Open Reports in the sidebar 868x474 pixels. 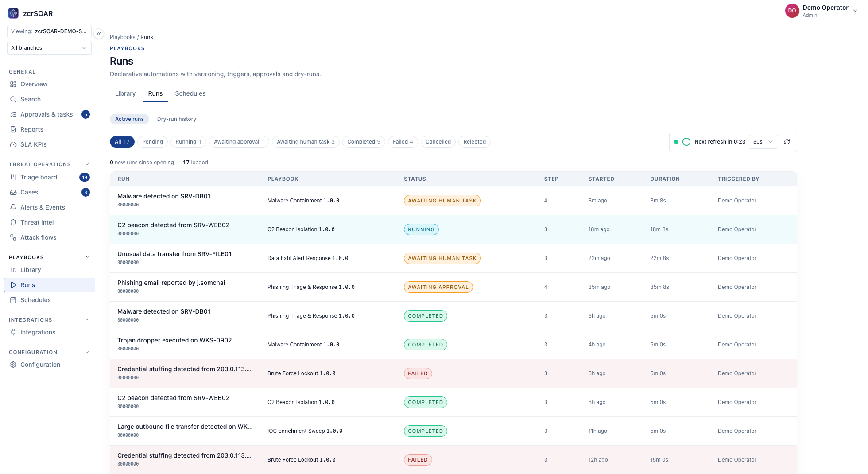(x=49, y=129)
